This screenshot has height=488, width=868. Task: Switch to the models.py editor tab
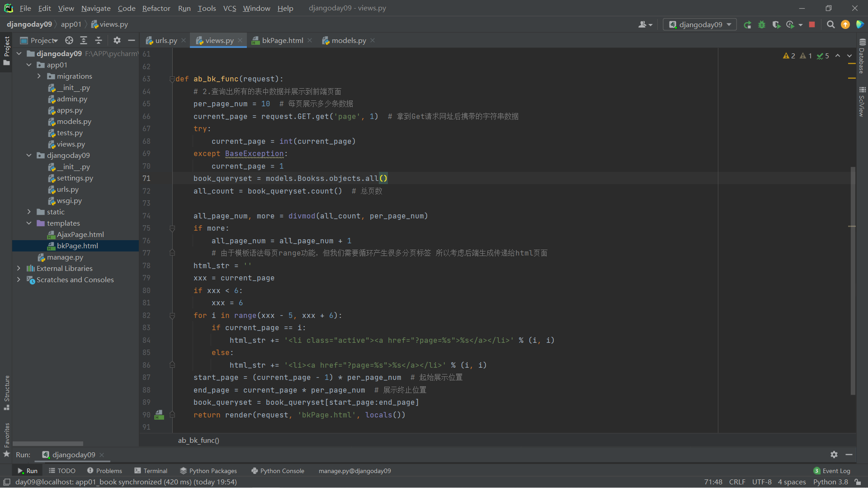(x=348, y=41)
